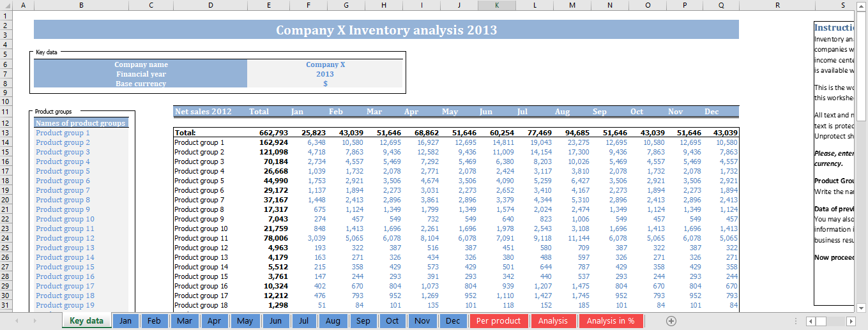Click the Instructions heading text
The height and width of the screenshot is (330, 868).
point(835,27)
